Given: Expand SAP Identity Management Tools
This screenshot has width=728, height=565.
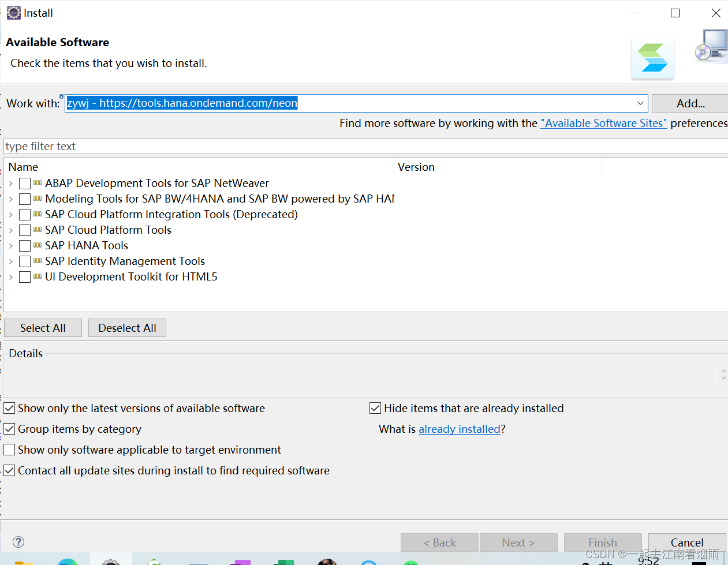Looking at the screenshot, I should (x=10, y=261).
